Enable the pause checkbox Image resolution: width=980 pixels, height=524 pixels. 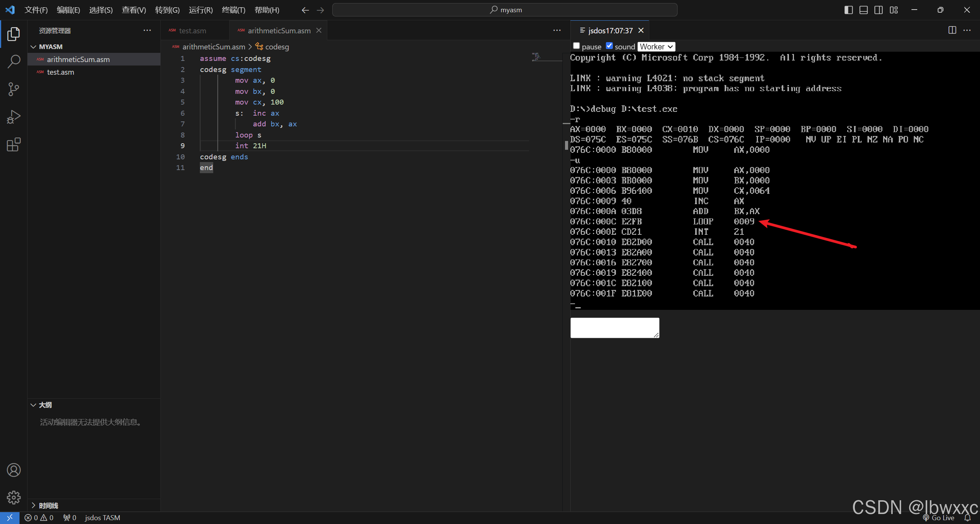(576, 46)
